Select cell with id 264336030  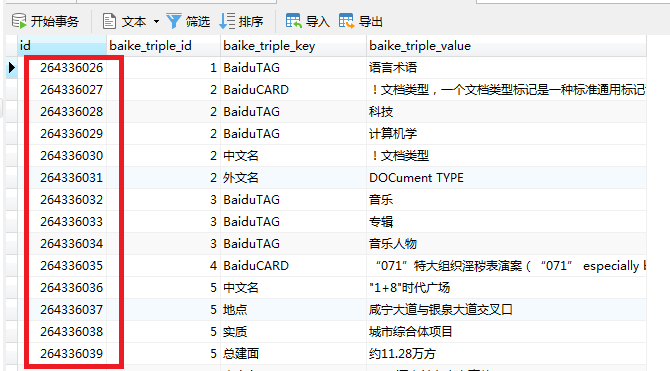point(62,156)
